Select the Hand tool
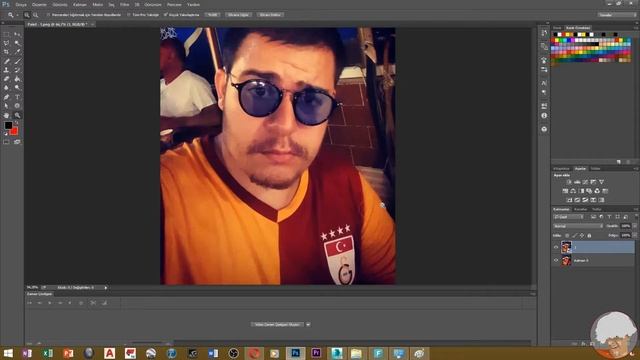 tap(7, 116)
